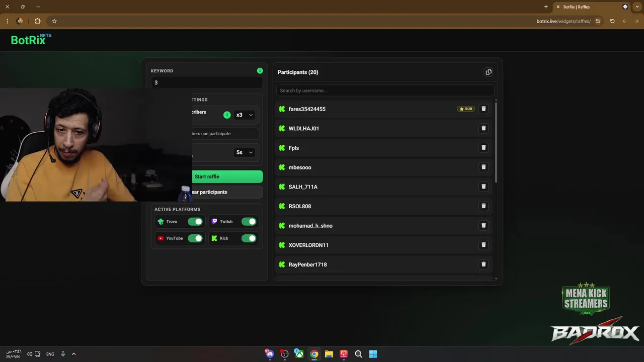Open the browser profile avatar
644x362 pixels.
tap(20, 21)
